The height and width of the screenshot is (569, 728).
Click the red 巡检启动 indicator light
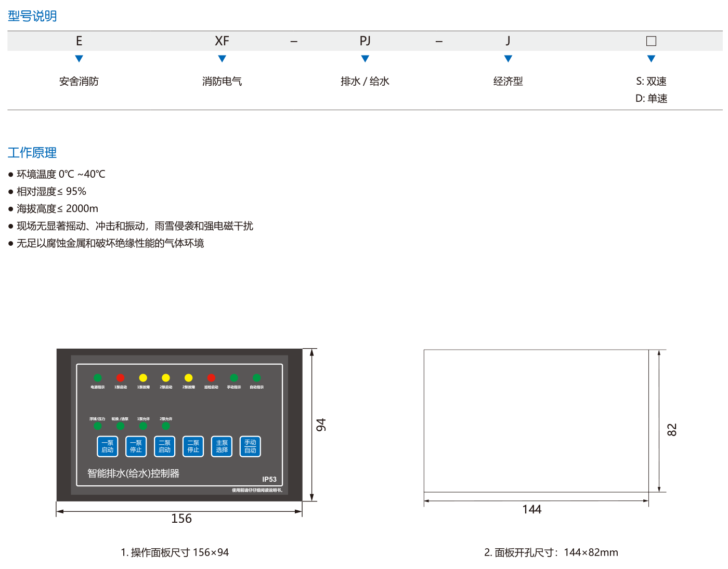pyautogui.click(x=211, y=378)
